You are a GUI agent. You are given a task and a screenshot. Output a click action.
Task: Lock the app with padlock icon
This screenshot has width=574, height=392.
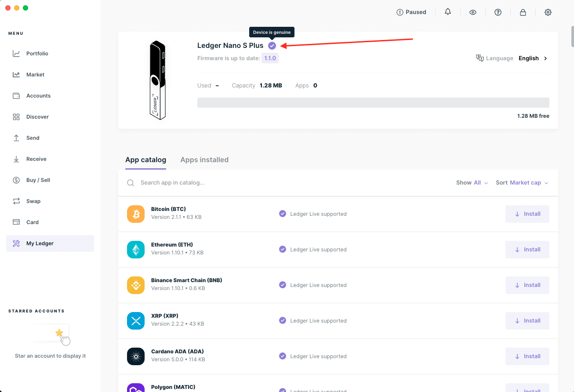click(x=523, y=12)
